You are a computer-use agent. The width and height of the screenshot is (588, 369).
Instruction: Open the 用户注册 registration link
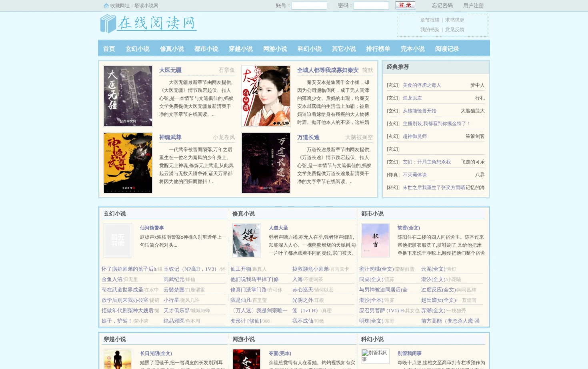tap(474, 6)
